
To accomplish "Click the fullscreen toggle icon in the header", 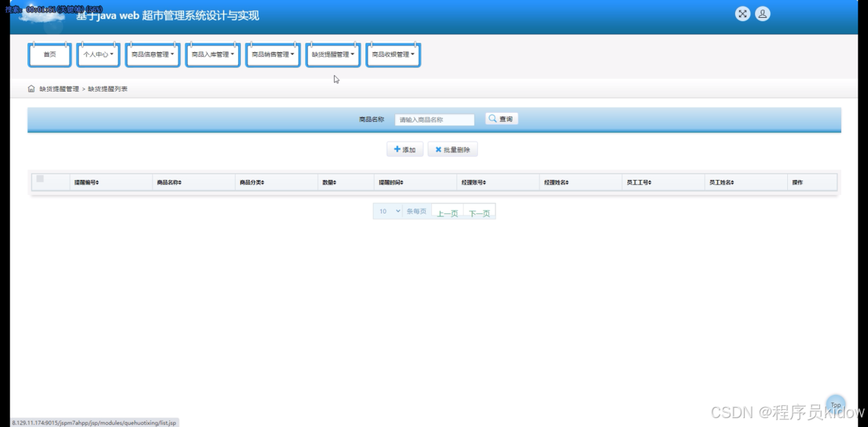I will [x=743, y=14].
